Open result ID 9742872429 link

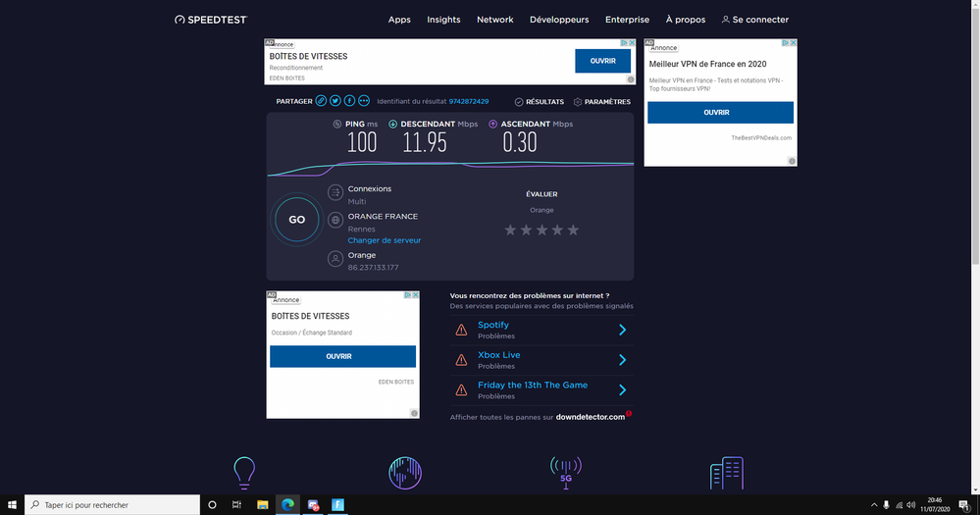[x=469, y=101]
